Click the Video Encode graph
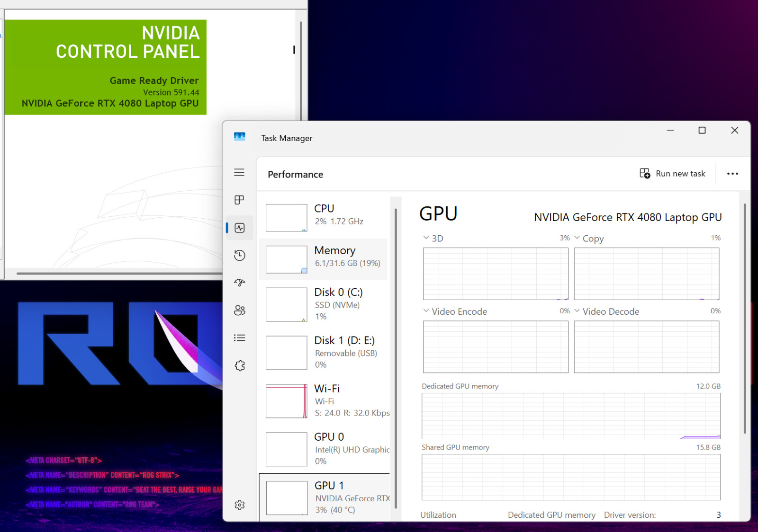 [x=496, y=347]
